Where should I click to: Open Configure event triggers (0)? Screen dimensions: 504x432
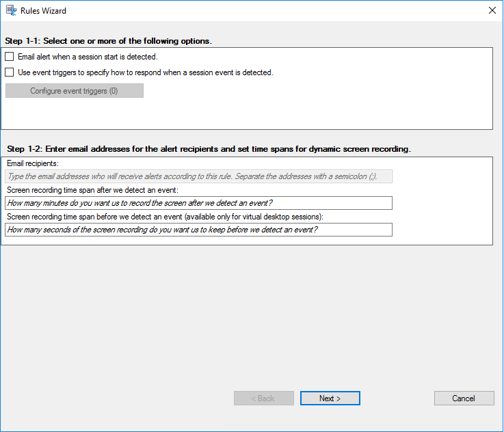click(75, 91)
